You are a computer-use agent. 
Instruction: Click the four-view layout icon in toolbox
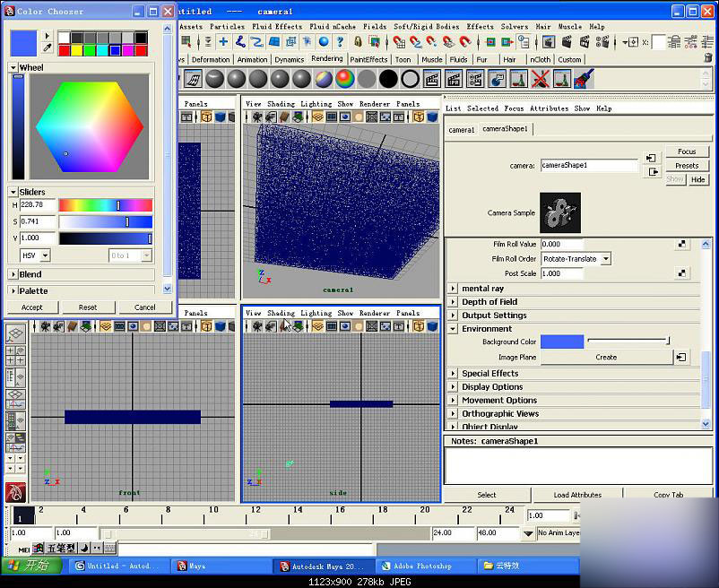[x=14, y=355]
